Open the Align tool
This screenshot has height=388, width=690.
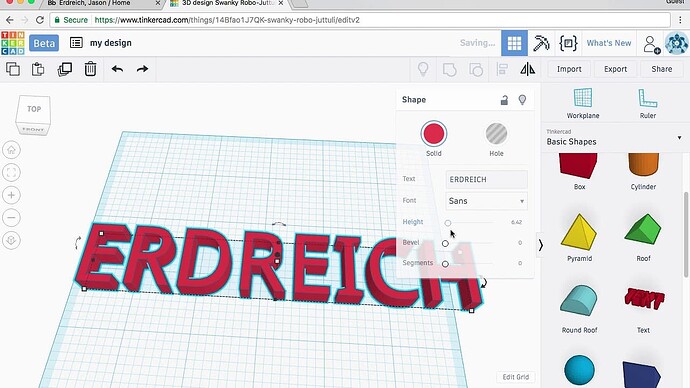[x=502, y=69]
